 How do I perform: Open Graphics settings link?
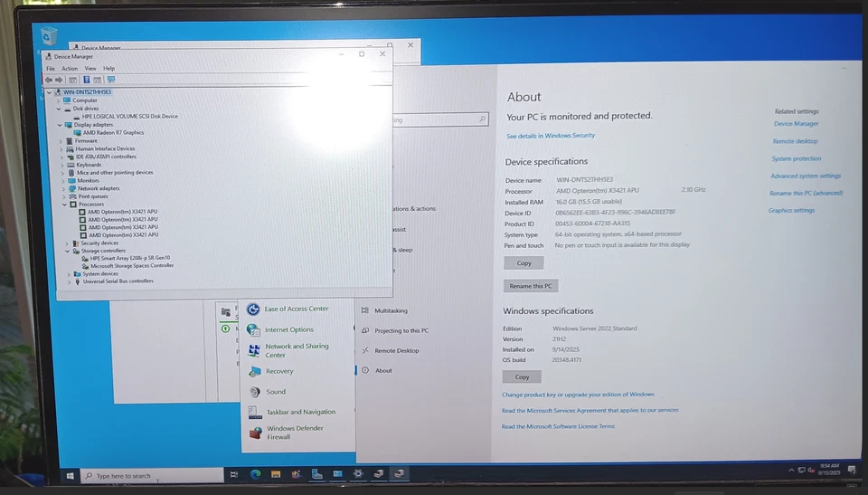pyautogui.click(x=791, y=211)
